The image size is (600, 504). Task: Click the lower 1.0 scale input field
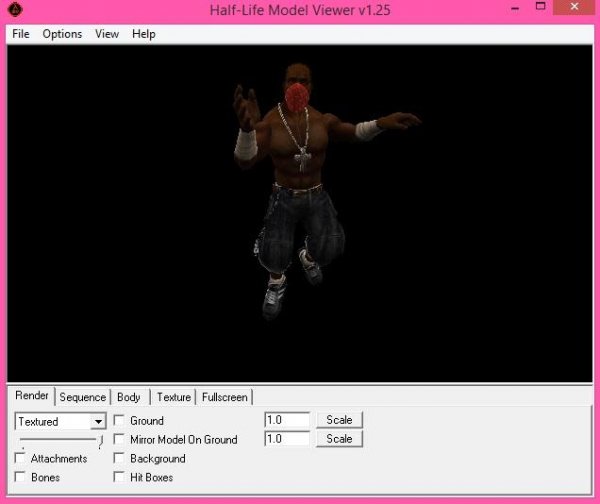(x=287, y=439)
